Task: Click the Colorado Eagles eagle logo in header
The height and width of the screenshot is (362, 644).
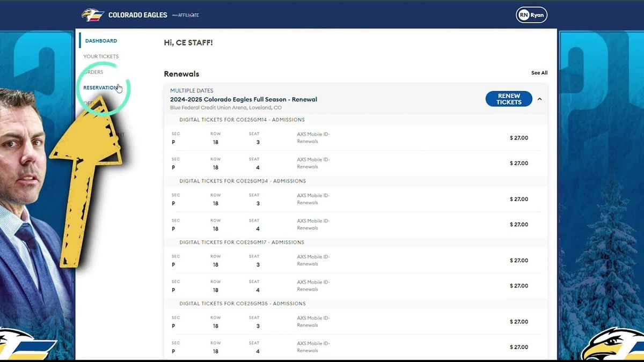Action: click(92, 14)
